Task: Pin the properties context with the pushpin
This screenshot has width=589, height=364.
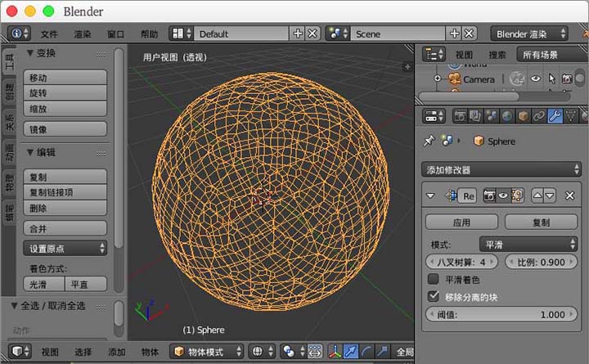Action: pyautogui.click(x=429, y=141)
